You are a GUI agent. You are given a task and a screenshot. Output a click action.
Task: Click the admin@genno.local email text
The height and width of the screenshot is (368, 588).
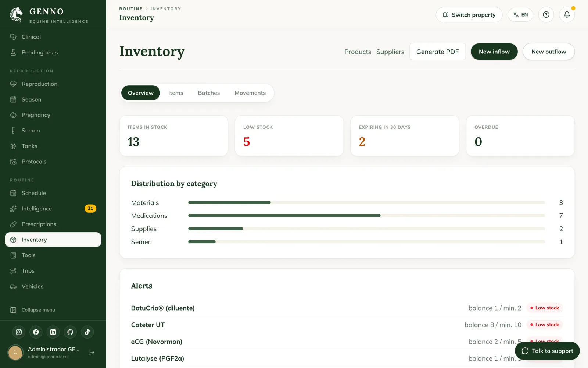[48, 357]
